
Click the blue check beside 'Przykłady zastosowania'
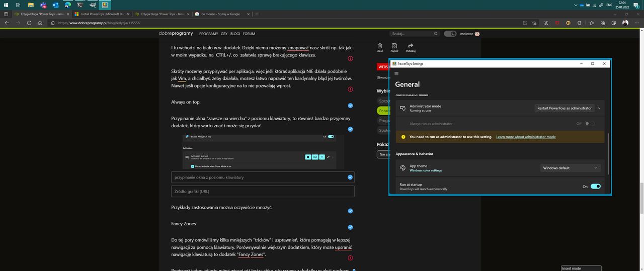coord(350,211)
